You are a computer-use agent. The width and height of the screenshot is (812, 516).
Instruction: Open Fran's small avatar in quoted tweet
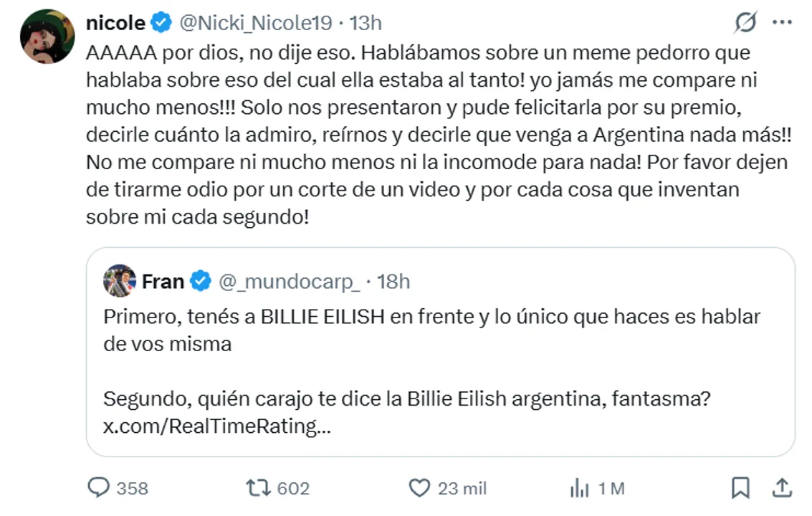click(120, 281)
